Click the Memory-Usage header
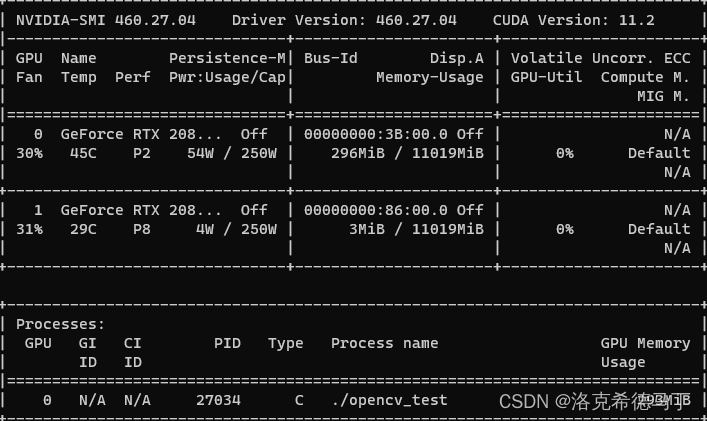 click(430, 78)
